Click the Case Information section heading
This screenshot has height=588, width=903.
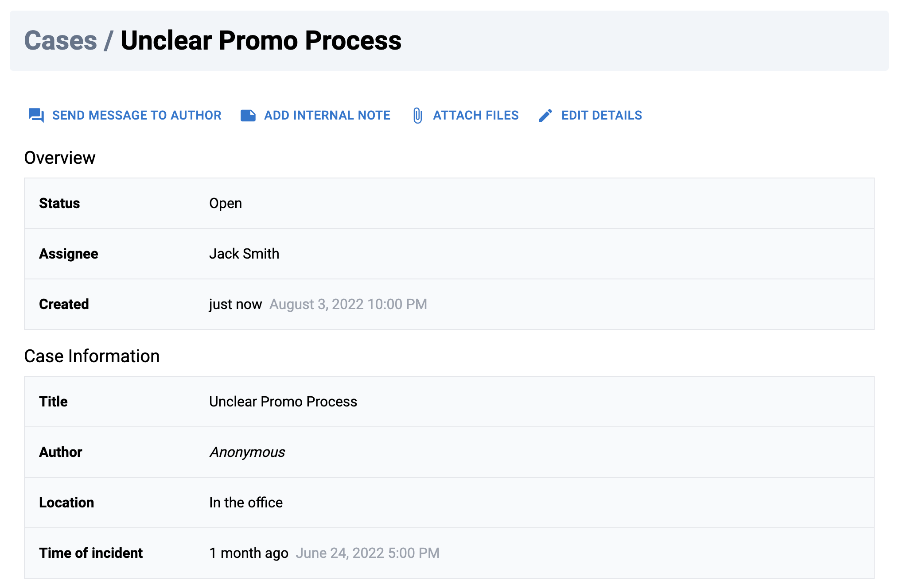pos(92,356)
